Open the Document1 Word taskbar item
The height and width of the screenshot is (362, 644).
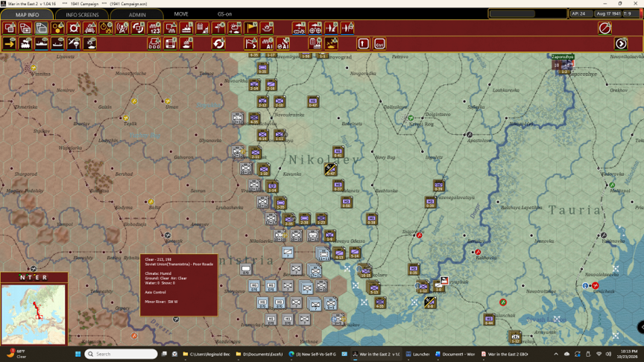tap(455, 354)
